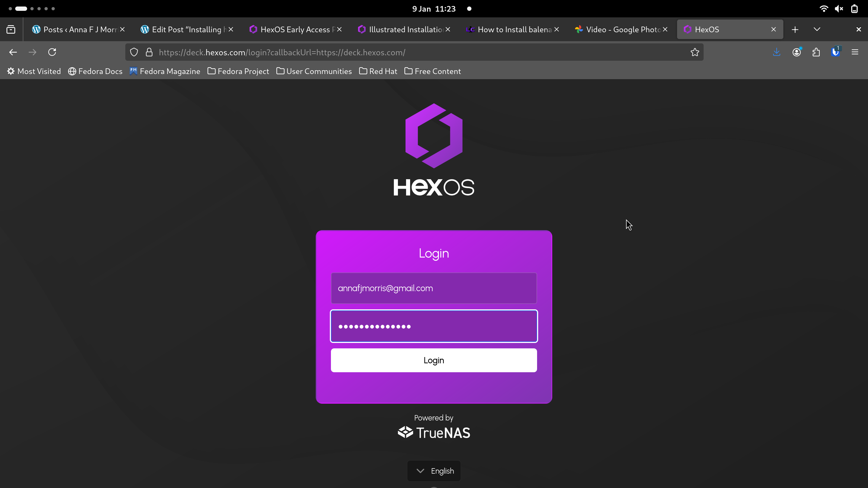The image size is (868, 488).
Task: Open the Fedora Project bookmark folder
Action: (239, 71)
